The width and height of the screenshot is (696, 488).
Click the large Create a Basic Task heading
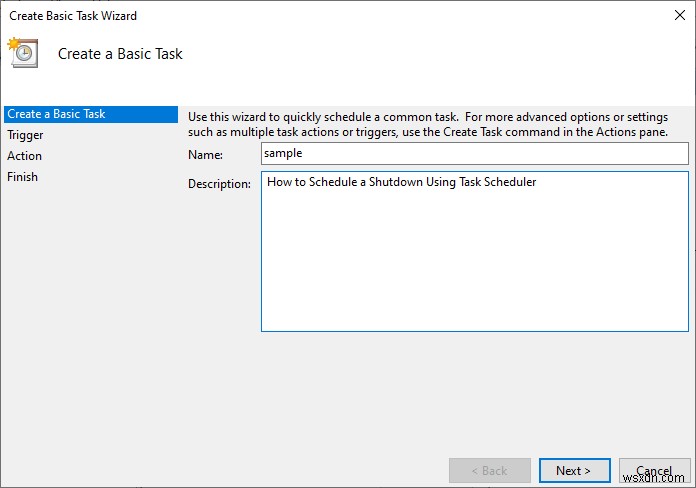pos(120,54)
